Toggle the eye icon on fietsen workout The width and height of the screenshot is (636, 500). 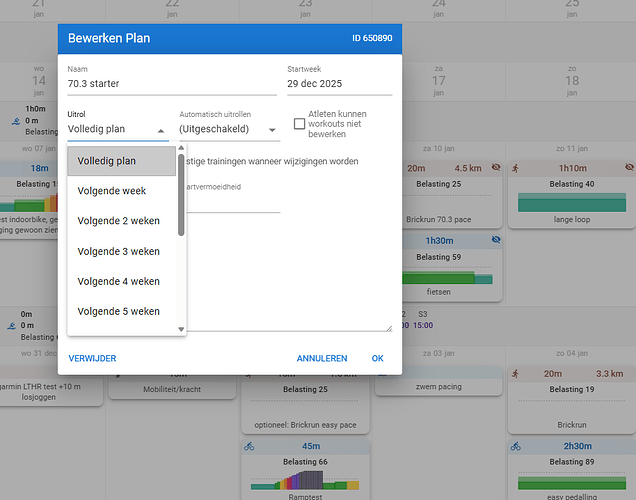[497, 241]
